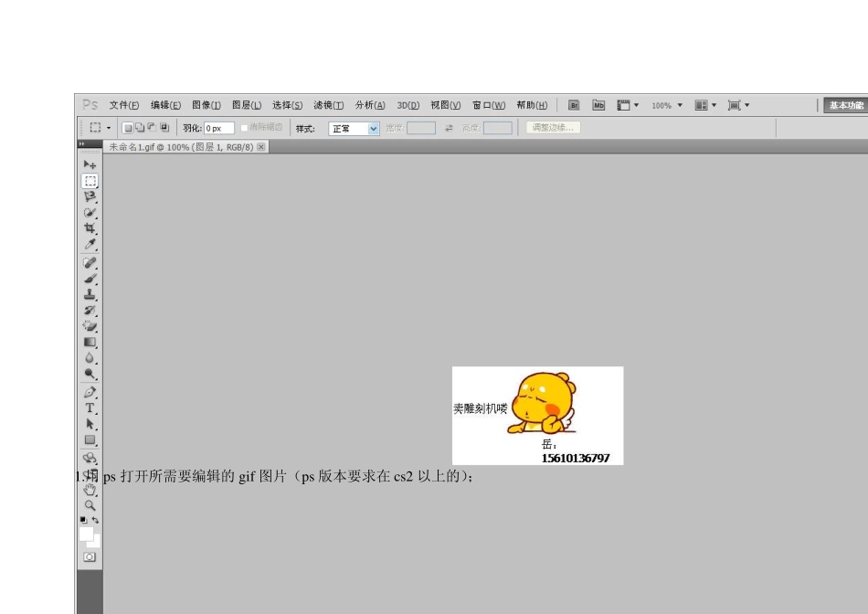Expand the collapsed toolbox double arrow

82,144
